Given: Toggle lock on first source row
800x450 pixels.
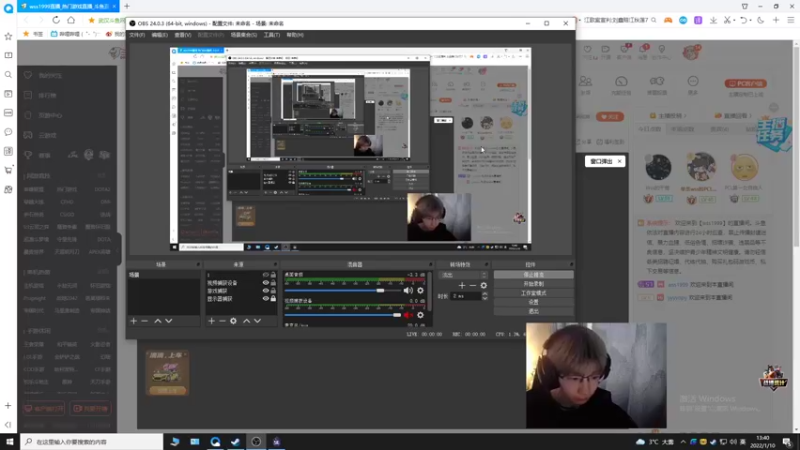Looking at the screenshot, I should coord(273,275).
